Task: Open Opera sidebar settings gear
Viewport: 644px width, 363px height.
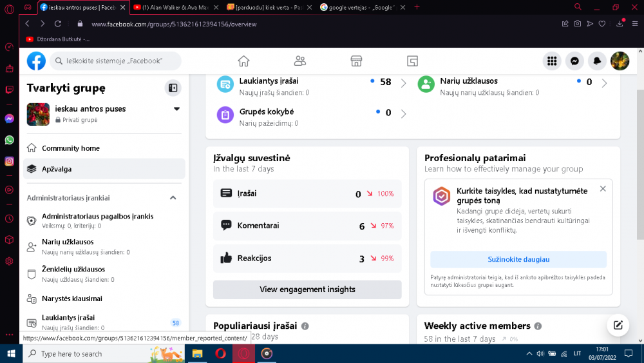Action: (10, 261)
